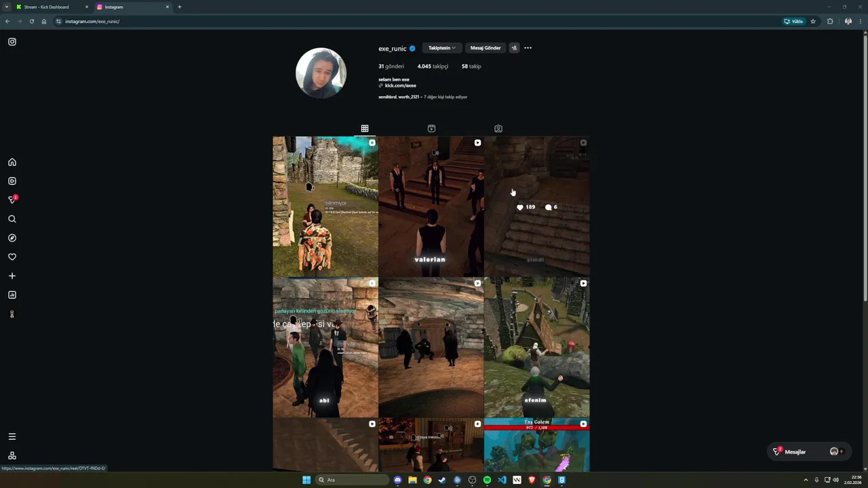Open the reel captioned abi

pyautogui.click(x=325, y=348)
